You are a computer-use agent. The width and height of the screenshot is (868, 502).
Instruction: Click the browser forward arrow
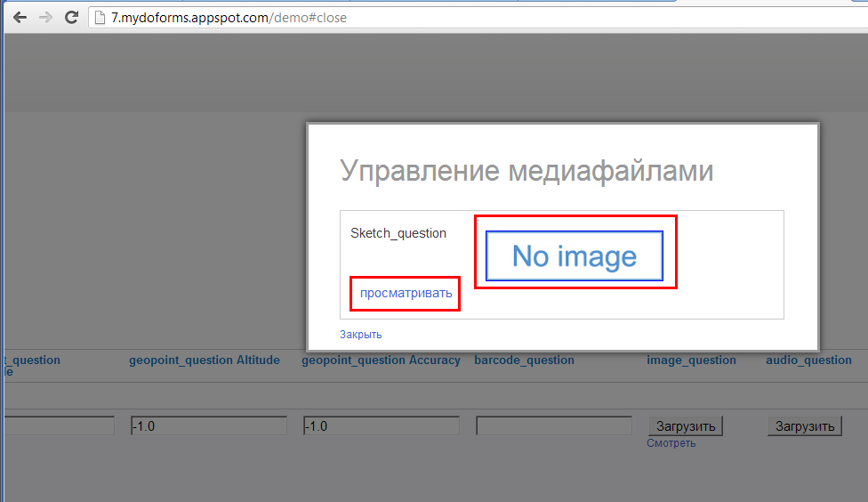click(x=45, y=17)
